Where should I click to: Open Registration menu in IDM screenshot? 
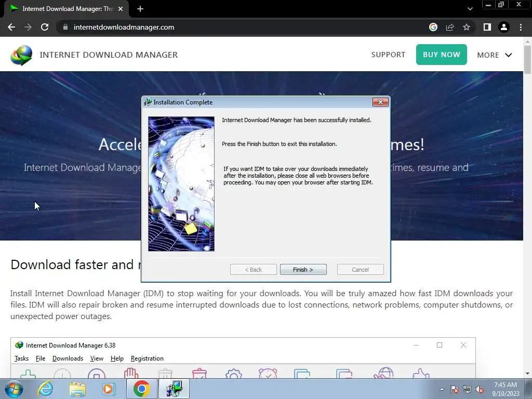(147, 358)
